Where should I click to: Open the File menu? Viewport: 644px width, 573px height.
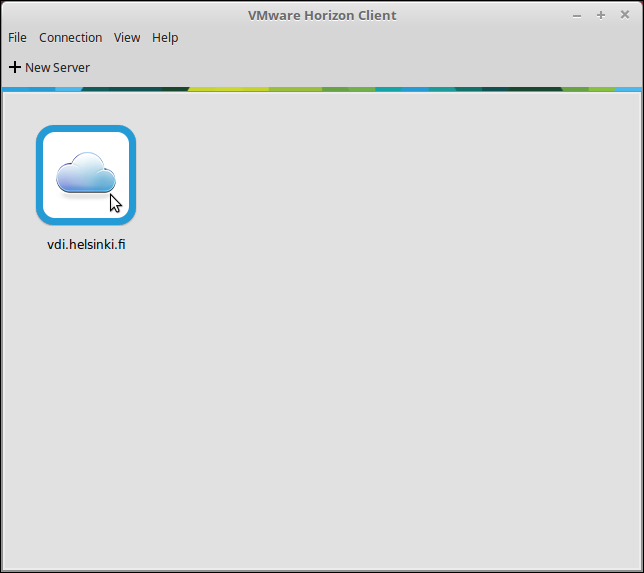click(x=17, y=37)
